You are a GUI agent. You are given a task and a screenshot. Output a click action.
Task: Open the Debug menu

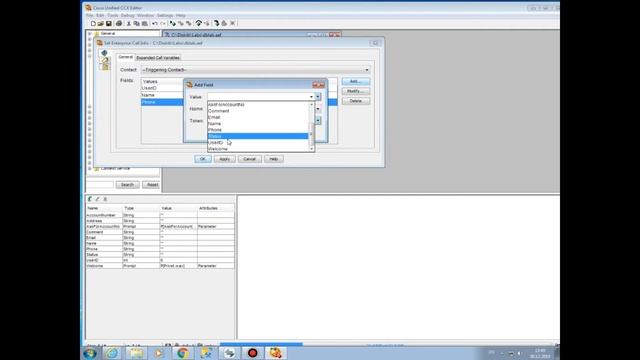(128, 16)
